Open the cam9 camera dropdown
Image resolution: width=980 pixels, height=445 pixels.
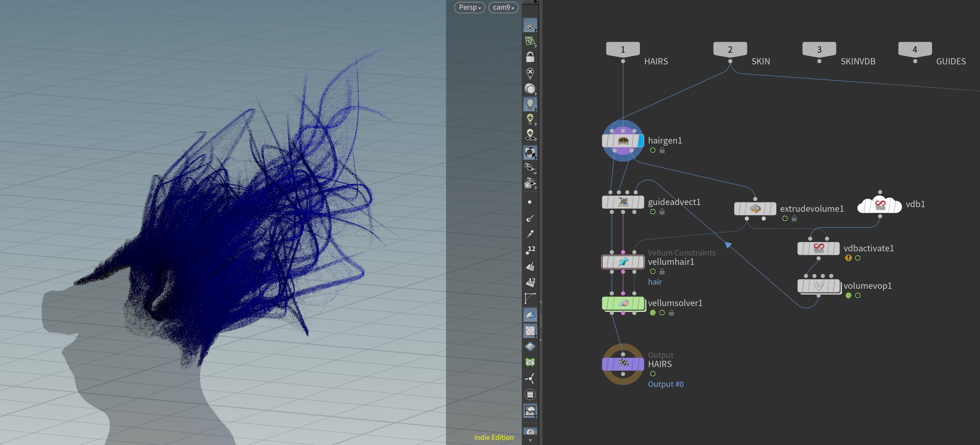tap(503, 8)
